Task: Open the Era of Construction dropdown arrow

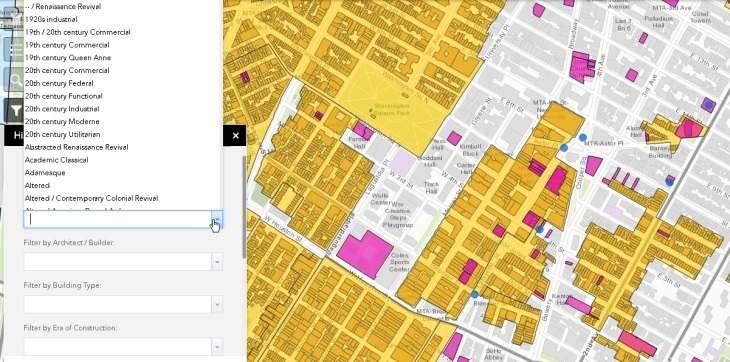Action: click(217, 347)
